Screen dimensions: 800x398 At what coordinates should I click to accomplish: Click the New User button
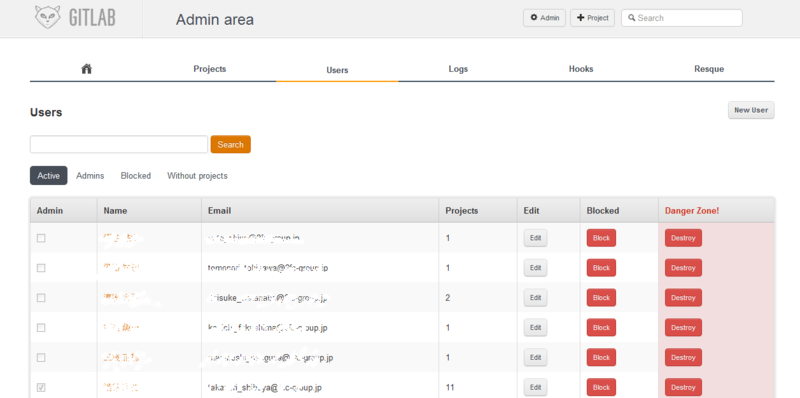tap(751, 110)
